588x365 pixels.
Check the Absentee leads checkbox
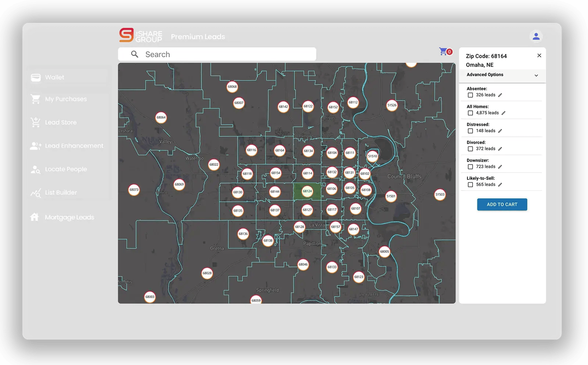tap(470, 95)
